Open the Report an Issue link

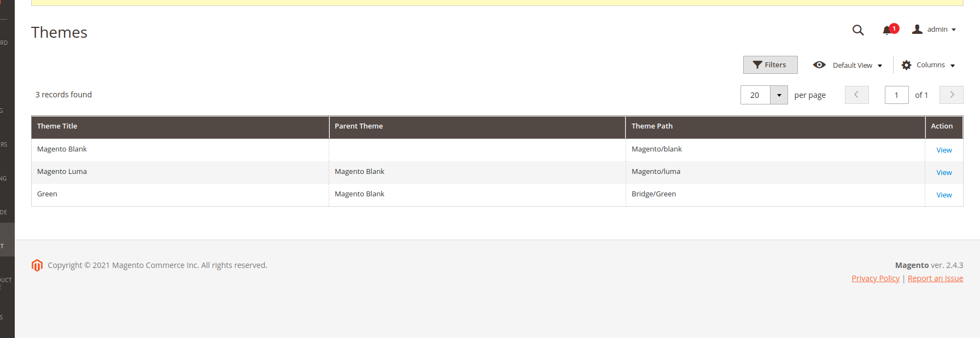pos(935,278)
